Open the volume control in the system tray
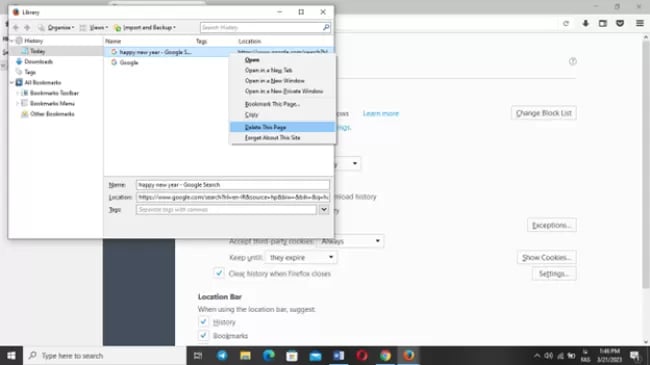 (548, 355)
